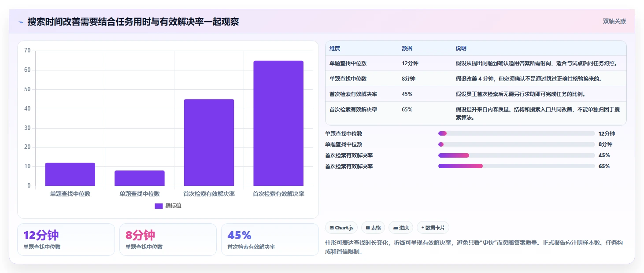Click the chart bar reaching 12

[70, 174]
